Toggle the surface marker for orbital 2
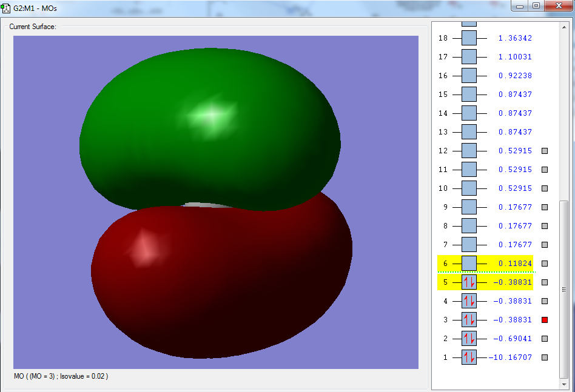Viewport: 575px width, 392px height. (545, 339)
